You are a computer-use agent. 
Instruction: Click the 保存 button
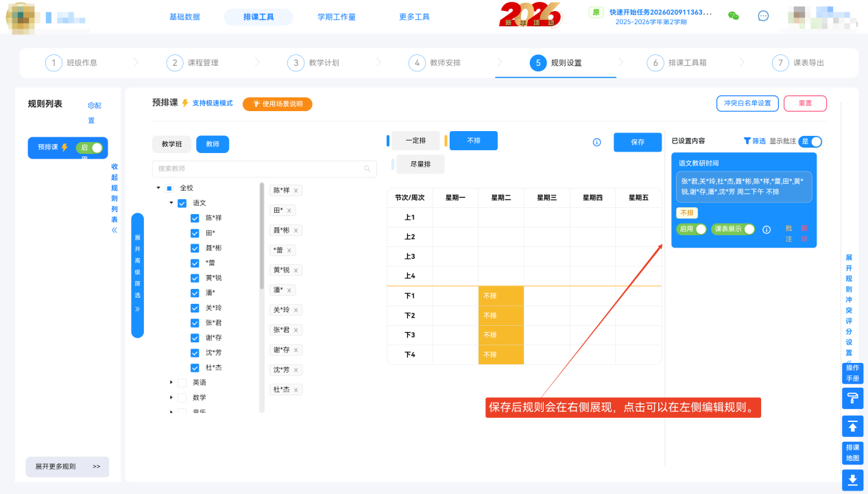click(638, 142)
